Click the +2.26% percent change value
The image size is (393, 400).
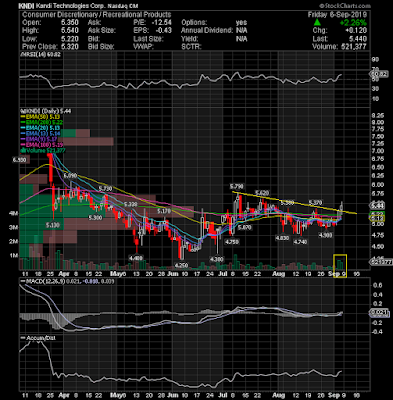[353, 23]
